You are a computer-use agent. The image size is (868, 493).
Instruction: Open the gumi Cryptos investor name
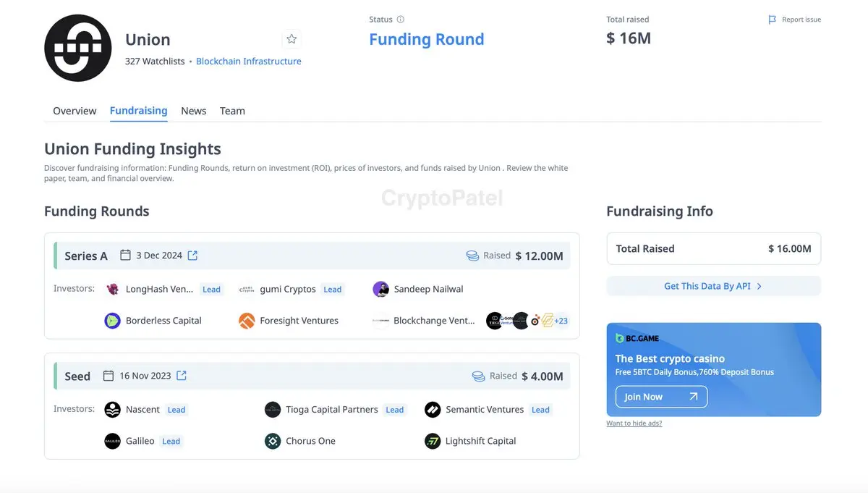[x=288, y=289]
